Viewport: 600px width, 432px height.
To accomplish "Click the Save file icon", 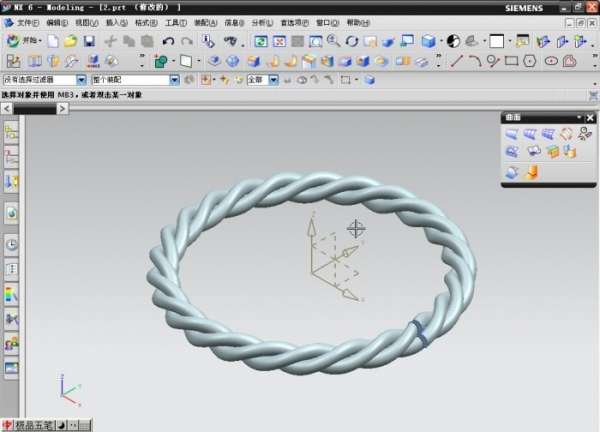I will pyautogui.click(x=89, y=41).
